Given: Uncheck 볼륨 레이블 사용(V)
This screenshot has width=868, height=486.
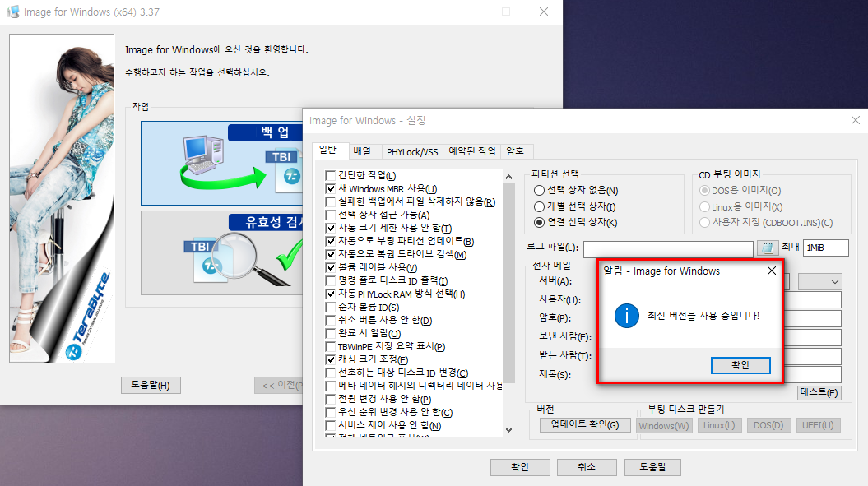Looking at the screenshot, I should tap(331, 268).
